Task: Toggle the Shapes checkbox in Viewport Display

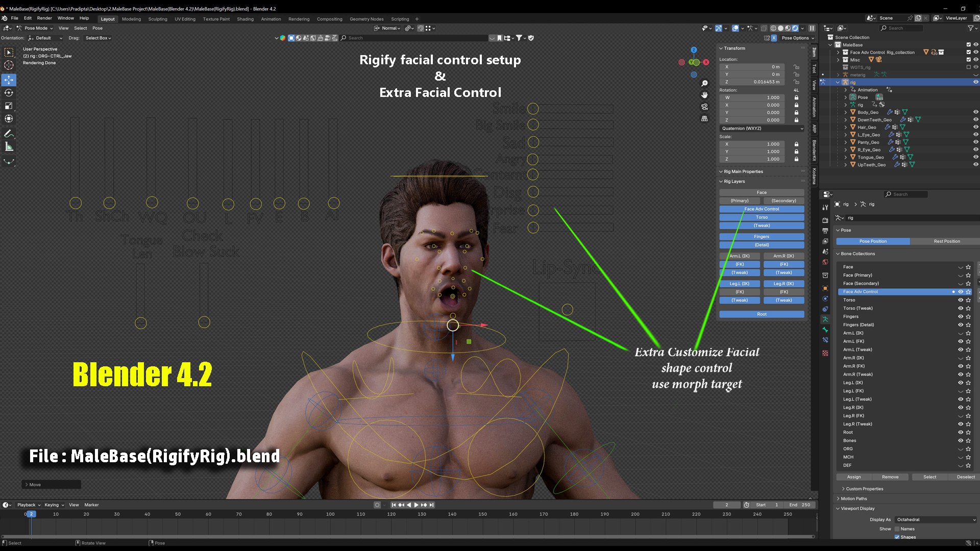Action: click(x=897, y=537)
